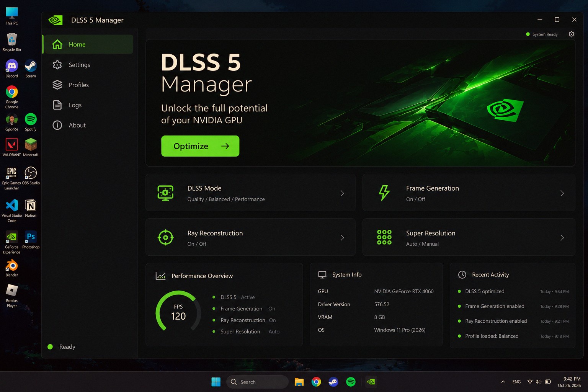Expand the Super Resolution card chevron

point(562,238)
